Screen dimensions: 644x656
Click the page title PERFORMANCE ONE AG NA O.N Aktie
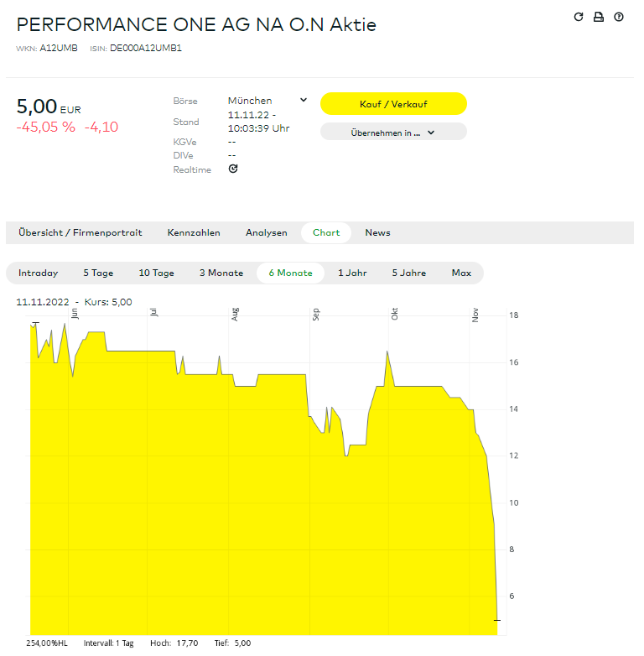coord(196,24)
